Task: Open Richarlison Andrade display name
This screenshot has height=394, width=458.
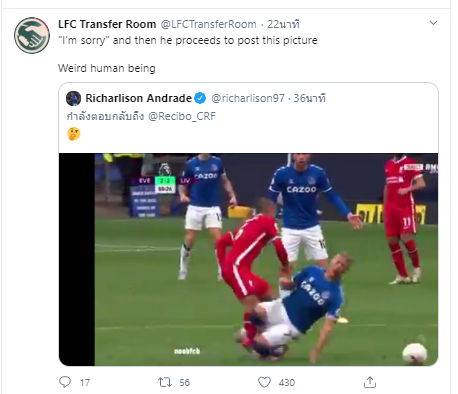Action: (x=138, y=98)
